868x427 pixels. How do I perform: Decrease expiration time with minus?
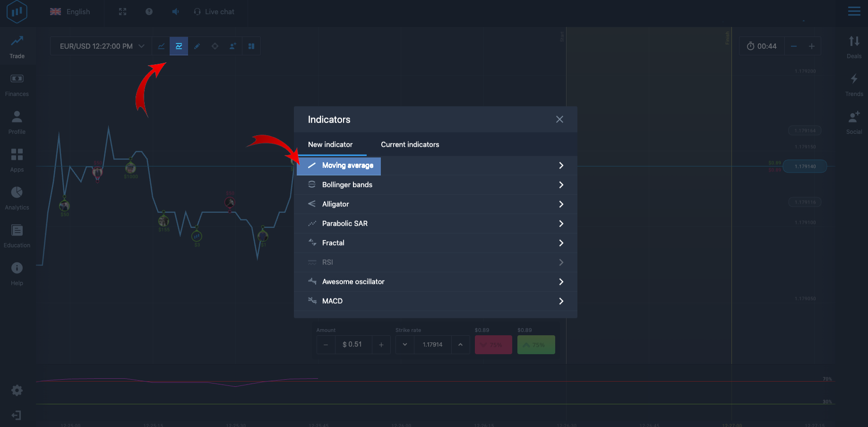pos(794,46)
